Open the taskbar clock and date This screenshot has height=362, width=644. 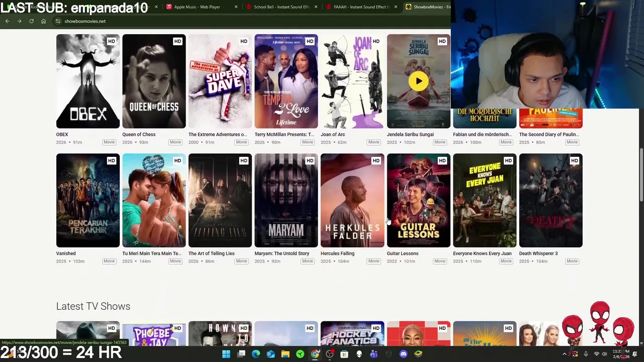(620, 354)
